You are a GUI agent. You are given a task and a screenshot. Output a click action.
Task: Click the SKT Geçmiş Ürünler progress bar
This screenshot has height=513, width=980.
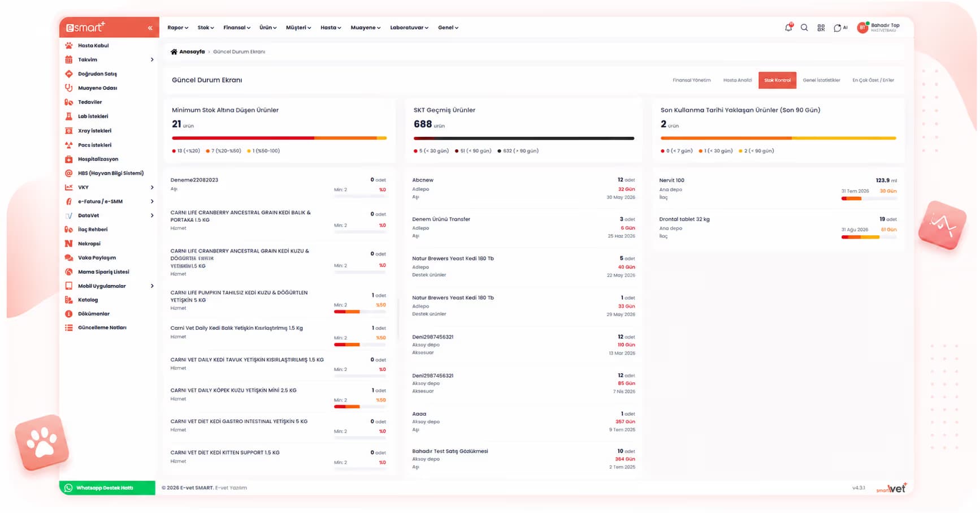pyautogui.click(x=524, y=138)
